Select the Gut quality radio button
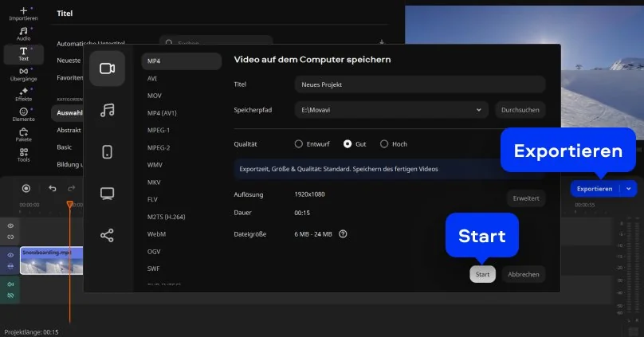 click(x=348, y=144)
